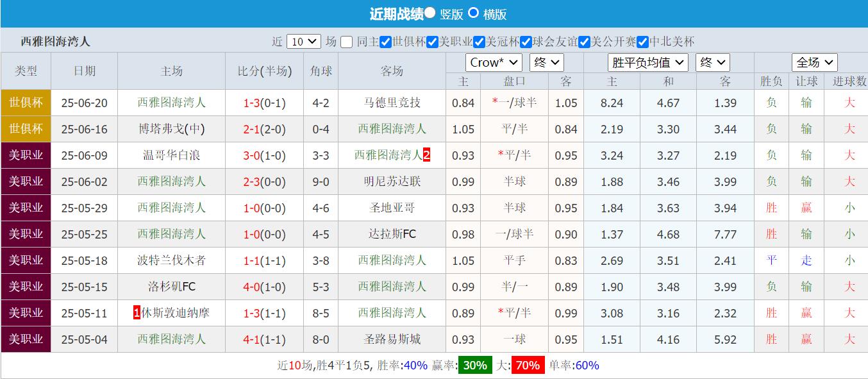The height and width of the screenshot is (379, 868).
Task: Uncheck the 美冠杯 competition checkbox
Action: click(479, 40)
